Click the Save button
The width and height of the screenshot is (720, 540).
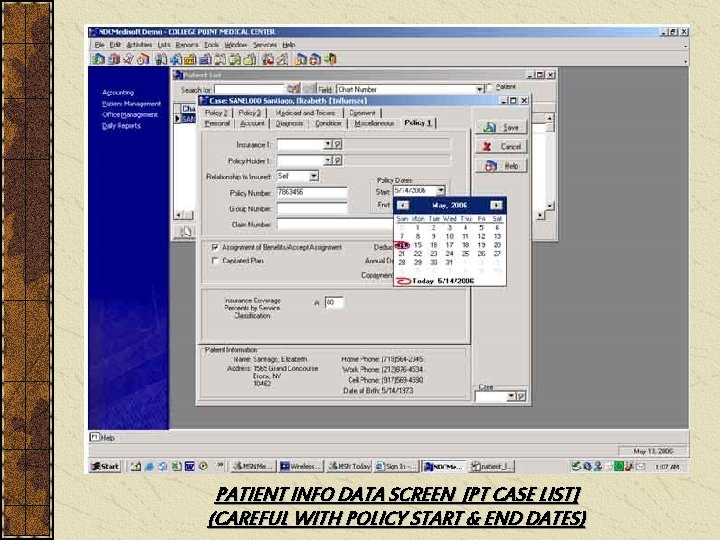[501, 127]
